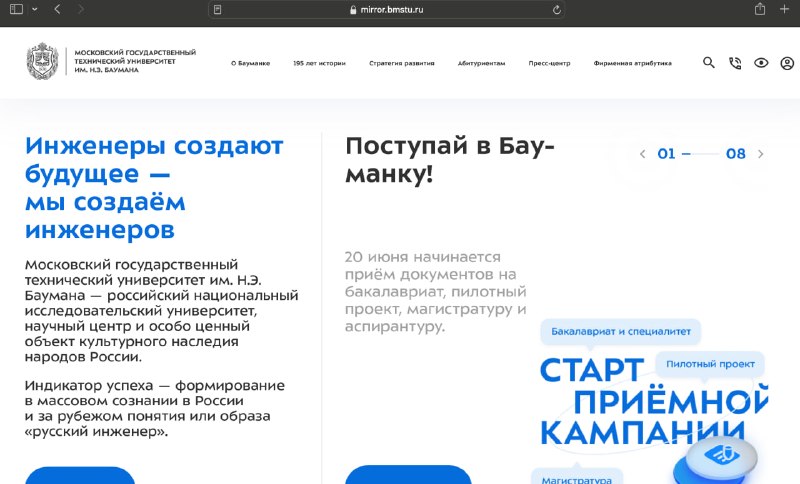The width and height of the screenshot is (800, 484).
Task: Click paragraph starting 'Индикатор успеха'
Action: click(x=155, y=409)
